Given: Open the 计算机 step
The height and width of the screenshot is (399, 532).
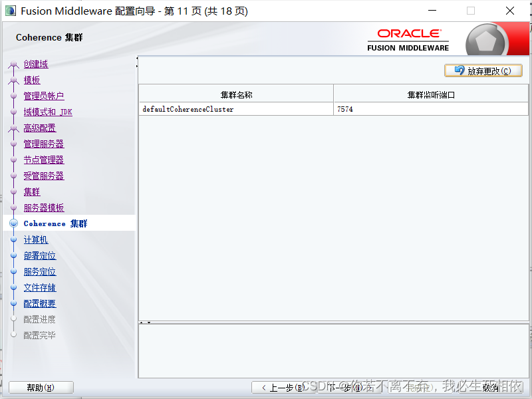Looking at the screenshot, I should click(x=36, y=239).
